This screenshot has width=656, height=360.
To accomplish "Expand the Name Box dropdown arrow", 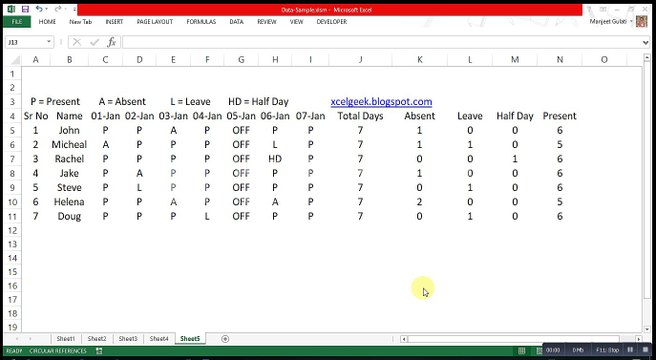I will pos(49,42).
